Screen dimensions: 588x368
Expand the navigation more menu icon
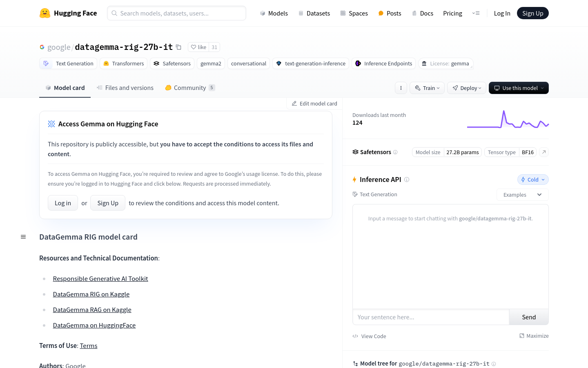(476, 13)
